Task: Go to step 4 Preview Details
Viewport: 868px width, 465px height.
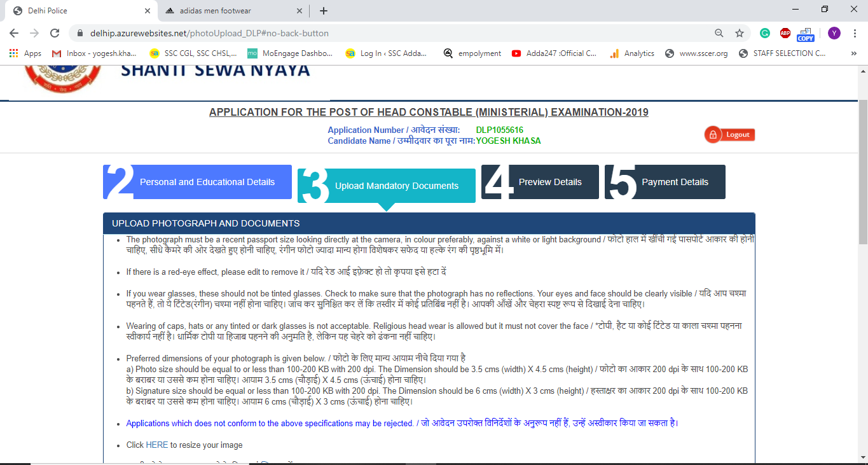Action: [540, 182]
